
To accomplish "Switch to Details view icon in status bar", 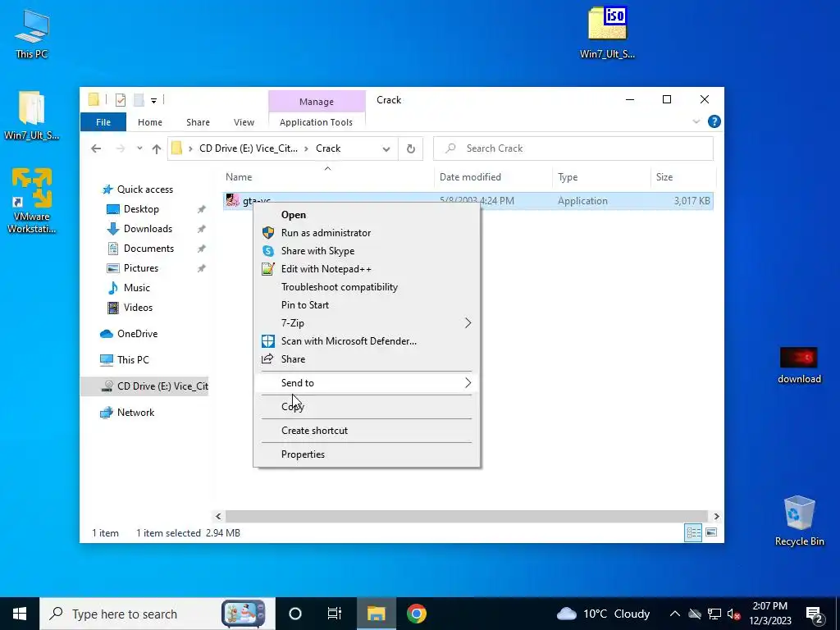I will [x=693, y=532].
